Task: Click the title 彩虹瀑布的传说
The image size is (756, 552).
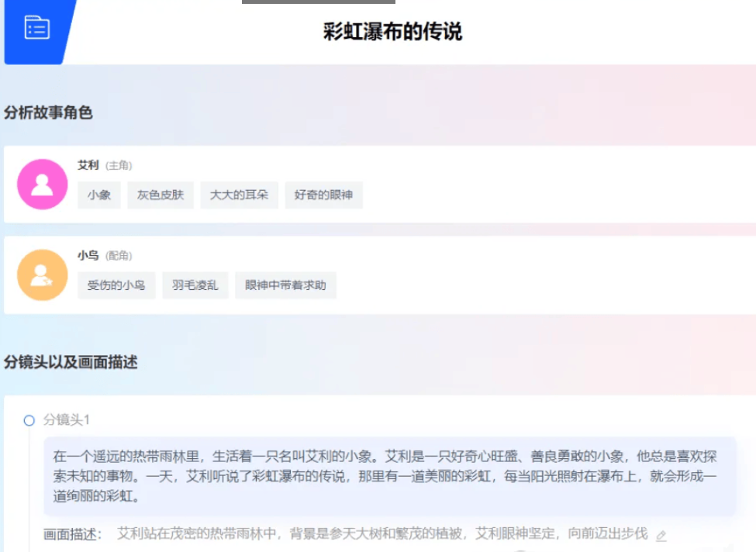Action: 392,32
